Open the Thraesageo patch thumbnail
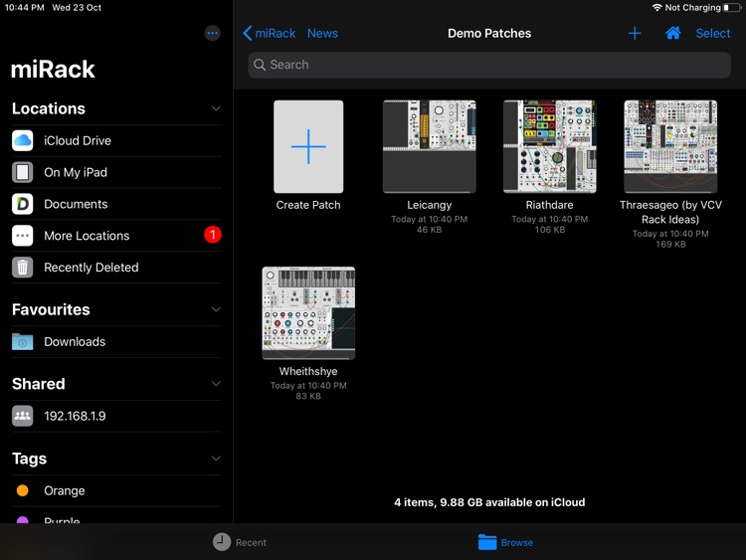 (x=670, y=146)
